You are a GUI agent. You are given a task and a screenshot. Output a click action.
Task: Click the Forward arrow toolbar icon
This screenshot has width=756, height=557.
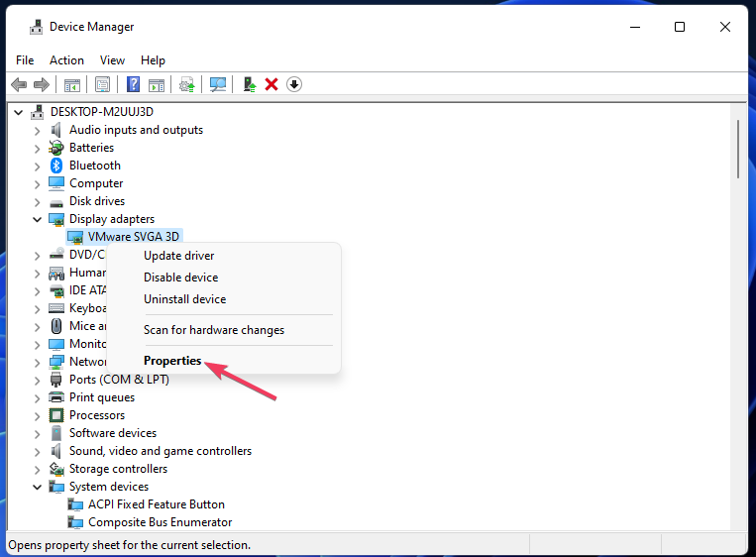[42, 85]
